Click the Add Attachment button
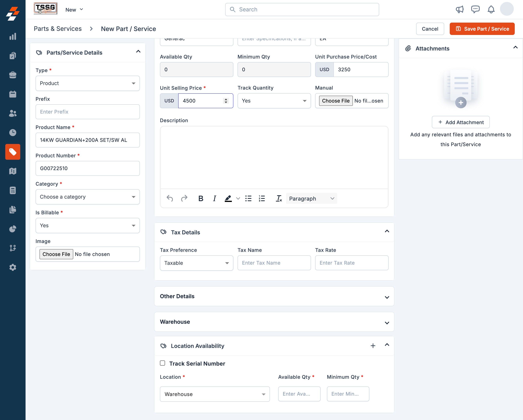 coord(461,122)
